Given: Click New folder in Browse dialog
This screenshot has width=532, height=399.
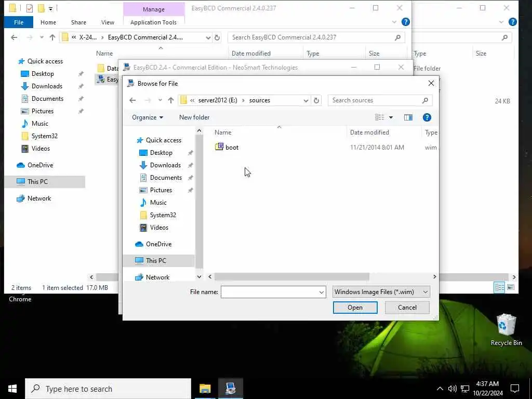Looking at the screenshot, I should pyautogui.click(x=194, y=117).
